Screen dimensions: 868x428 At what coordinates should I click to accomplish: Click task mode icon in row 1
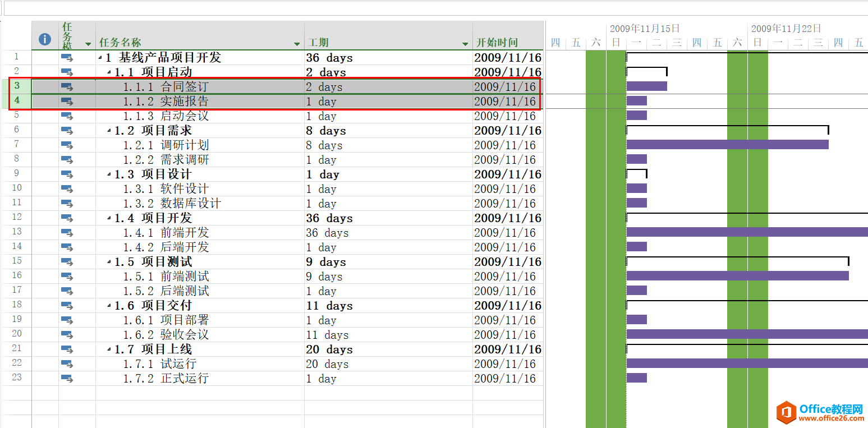(x=67, y=57)
